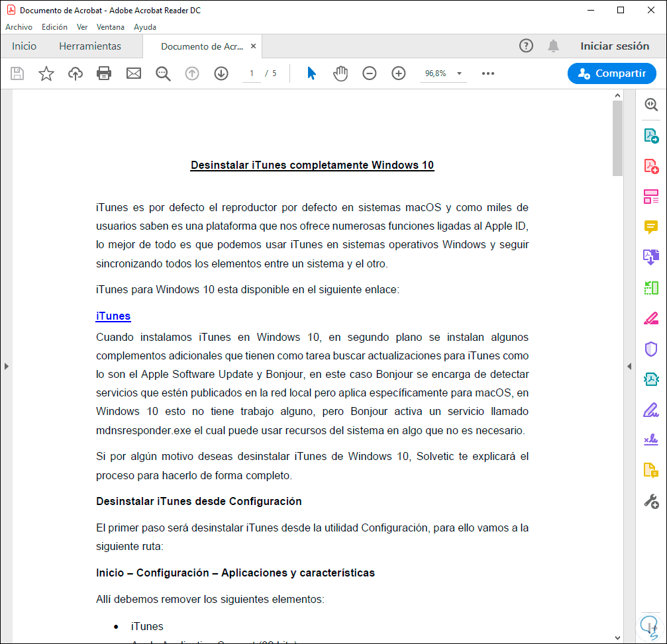This screenshot has height=644, width=667.
Task: Upload file to cloud icon
Action: (x=76, y=73)
